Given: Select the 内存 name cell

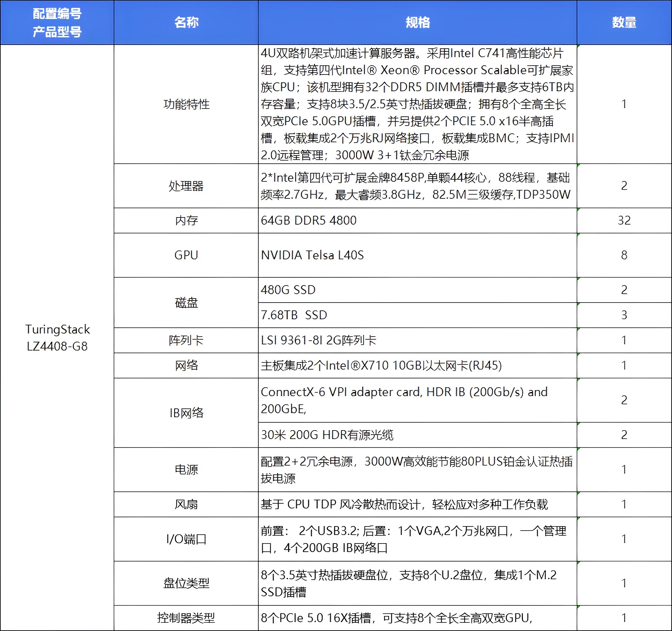Looking at the screenshot, I should click(186, 221).
